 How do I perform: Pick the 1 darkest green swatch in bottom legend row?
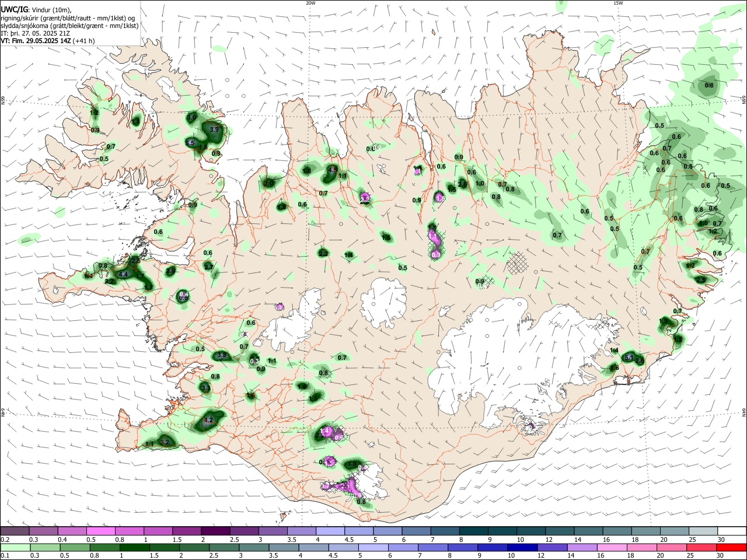(134, 548)
